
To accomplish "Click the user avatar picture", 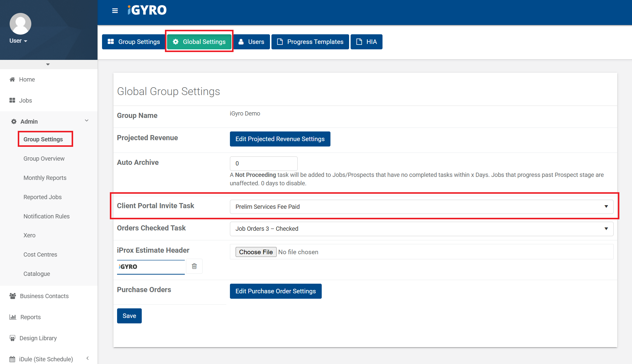I will (20, 24).
